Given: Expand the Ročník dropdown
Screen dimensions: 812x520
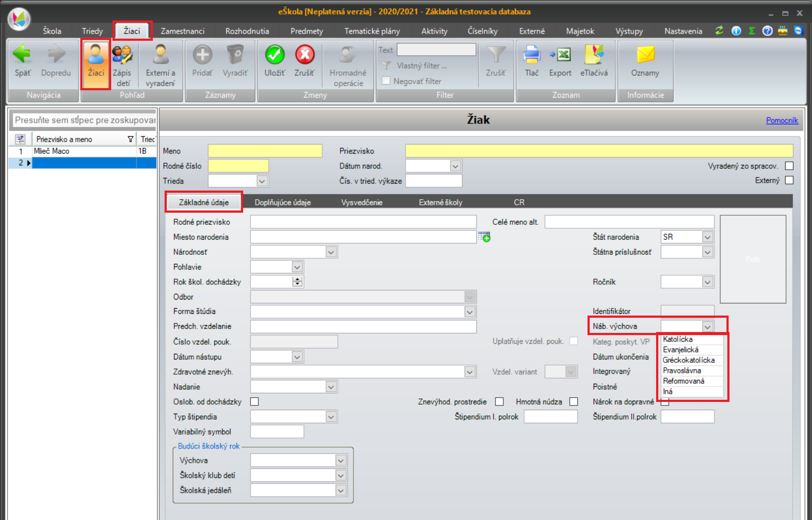Looking at the screenshot, I should point(707,282).
